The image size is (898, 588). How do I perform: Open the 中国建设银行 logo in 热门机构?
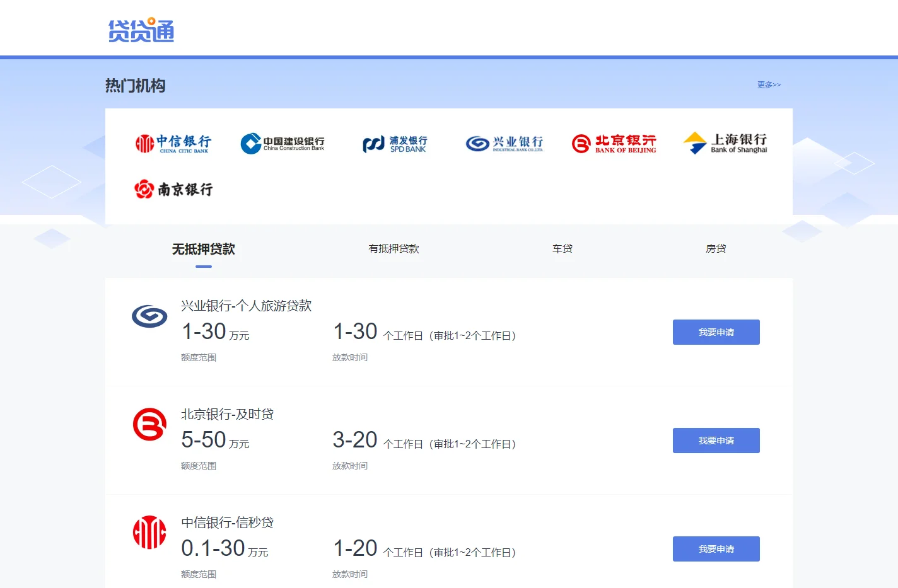tap(283, 144)
